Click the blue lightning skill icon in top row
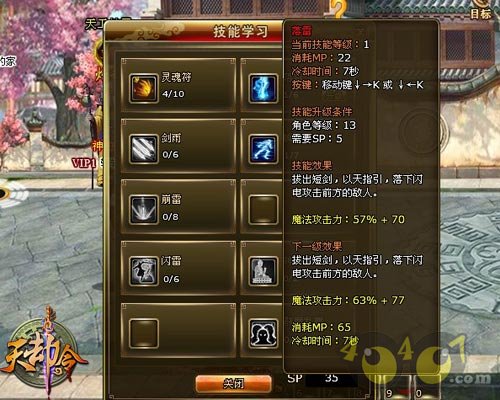This screenshot has height=400, width=500. coord(263,88)
